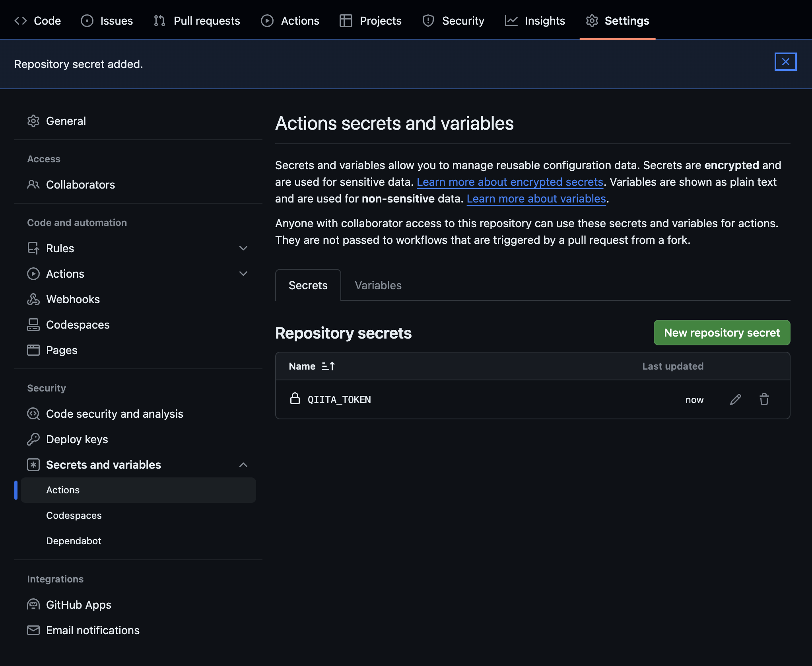Click the pencil icon to edit QIITA_TOKEN
This screenshot has width=812, height=666.
tap(735, 399)
